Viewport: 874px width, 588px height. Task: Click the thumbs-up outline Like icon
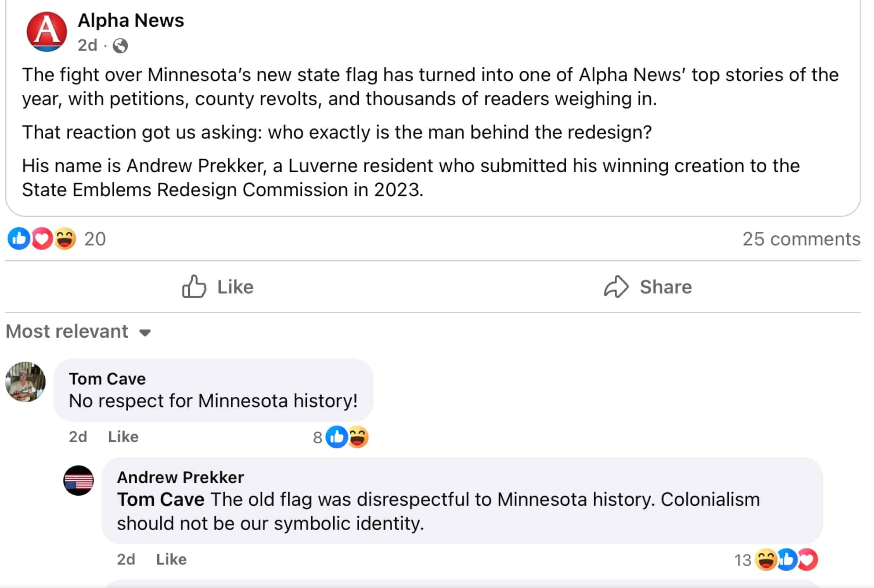(x=194, y=287)
